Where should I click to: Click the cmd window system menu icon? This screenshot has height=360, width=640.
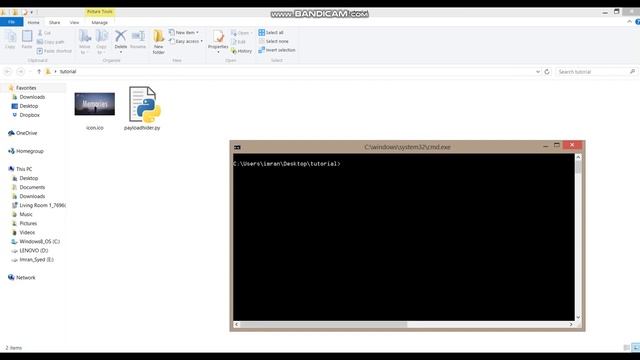click(x=237, y=147)
